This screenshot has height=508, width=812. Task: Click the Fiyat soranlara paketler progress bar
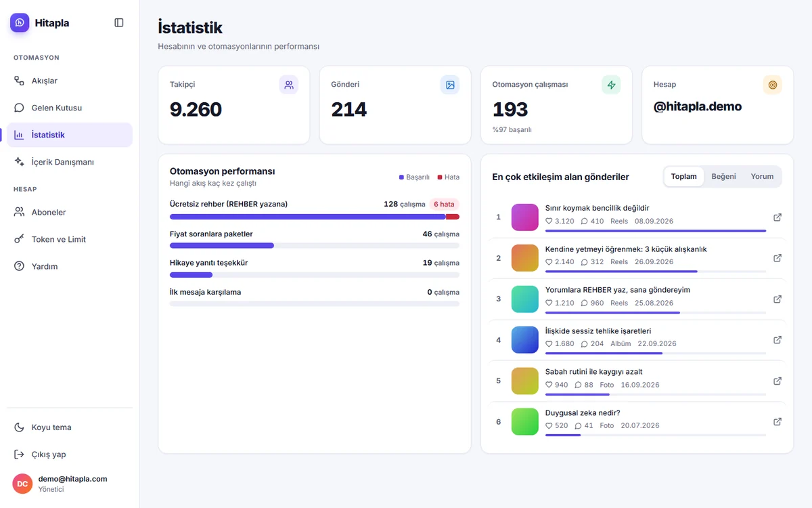tap(315, 246)
